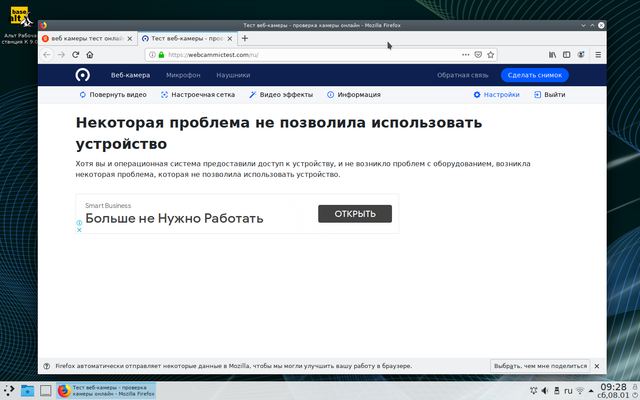Image resolution: width=640 pixels, height=400 pixels.
Task: Open Обратная связь feedback link
Action: [x=462, y=75]
